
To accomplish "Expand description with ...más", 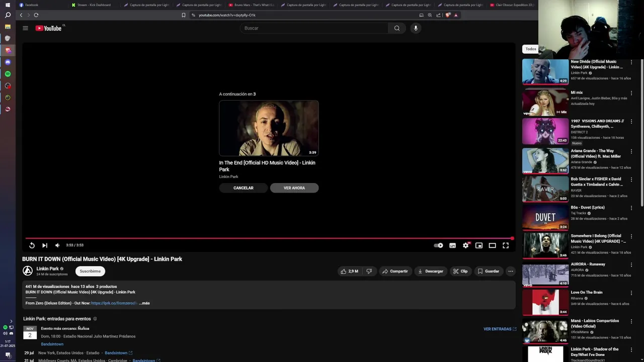I will point(144,303).
